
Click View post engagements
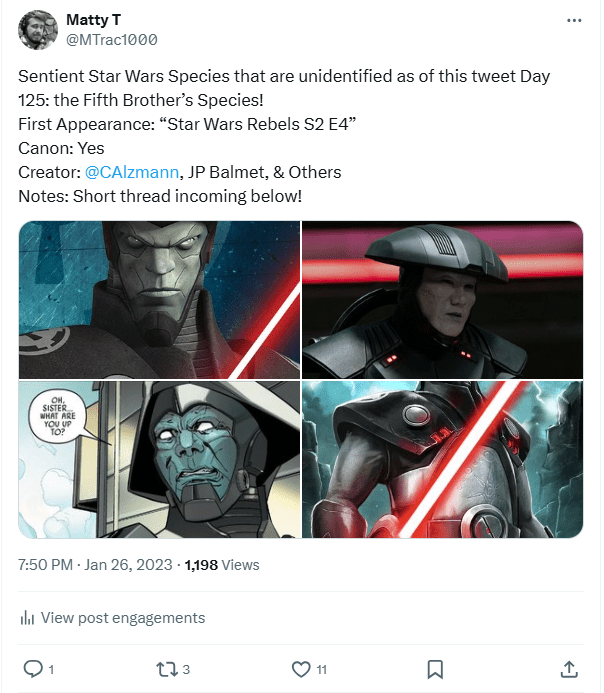pos(122,618)
